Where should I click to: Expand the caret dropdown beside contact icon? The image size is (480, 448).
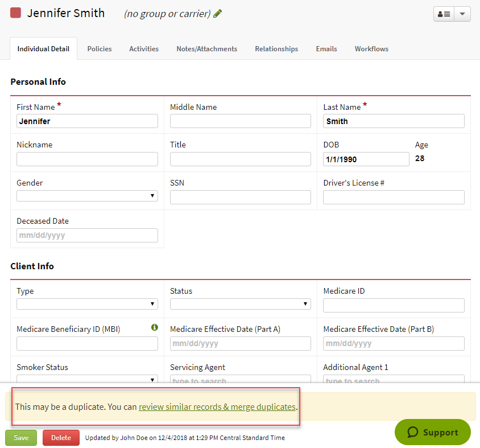tap(462, 14)
